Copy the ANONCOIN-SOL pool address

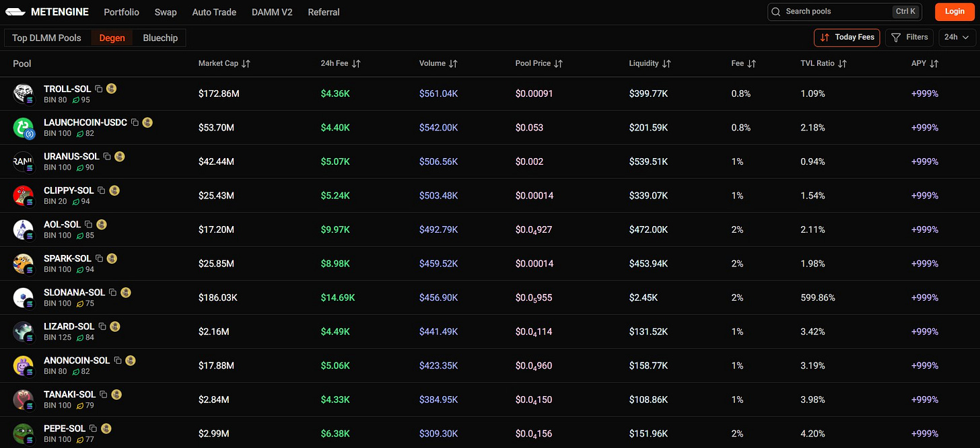pyautogui.click(x=118, y=361)
